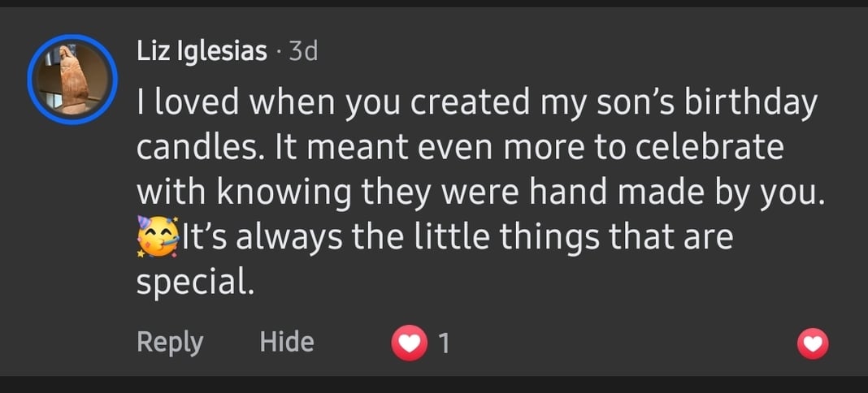Hide this comment from Liz Iglesias

286,342
